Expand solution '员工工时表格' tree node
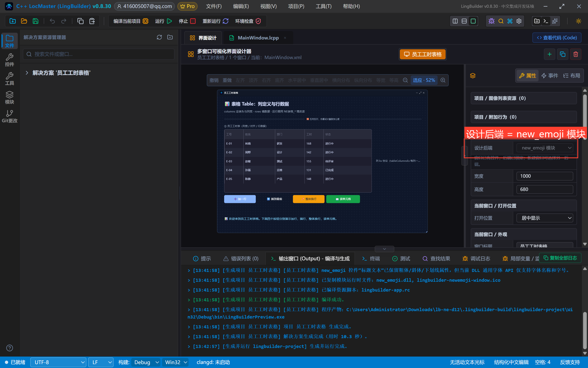 pyautogui.click(x=27, y=73)
